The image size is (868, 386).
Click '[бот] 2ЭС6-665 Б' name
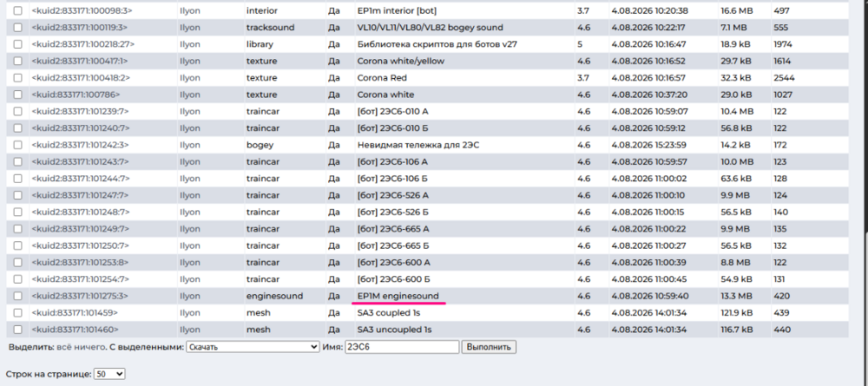click(x=393, y=245)
